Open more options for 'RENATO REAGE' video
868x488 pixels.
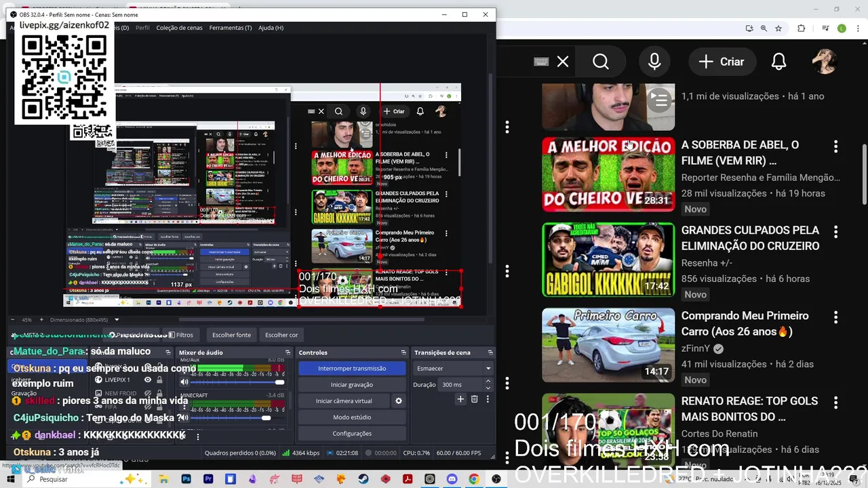click(x=835, y=403)
